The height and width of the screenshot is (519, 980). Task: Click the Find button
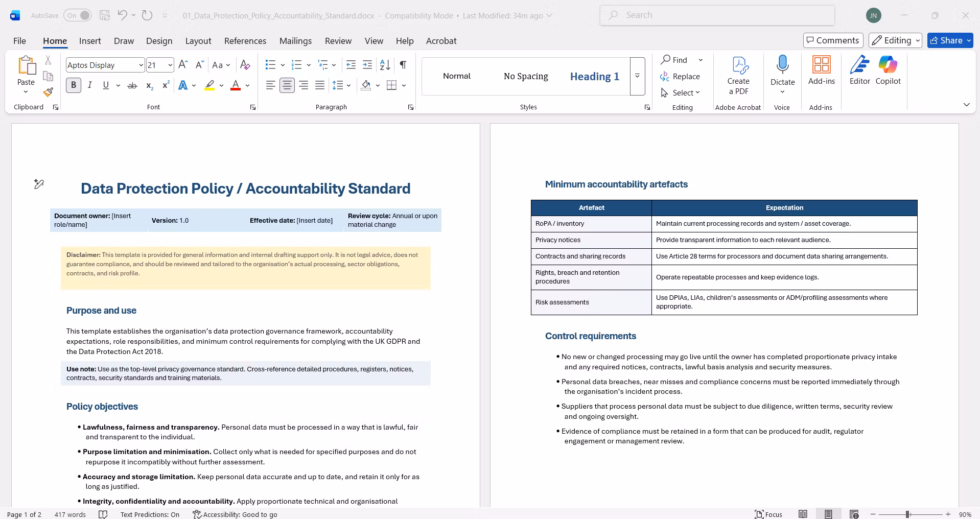point(675,60)
